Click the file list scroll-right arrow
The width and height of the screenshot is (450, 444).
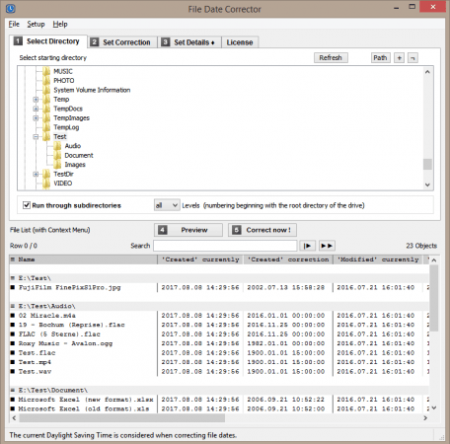tap(425, 418)
